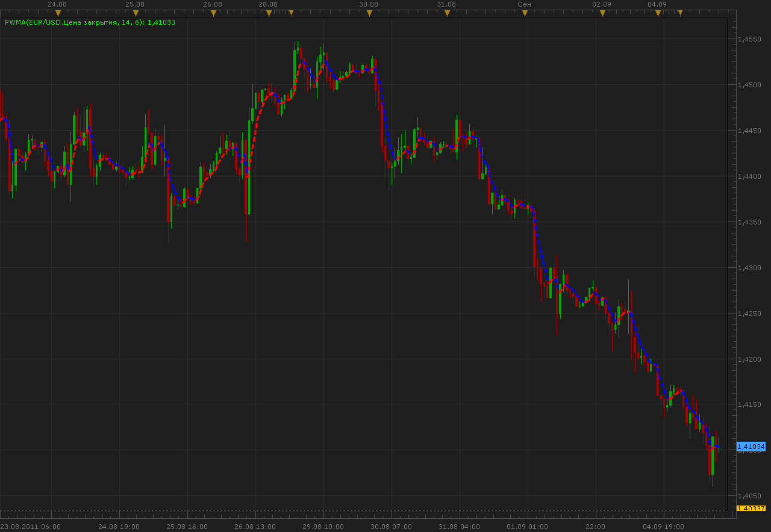Image resolution: width=771 pixels, height=532 pixels.
Task: Click the 30.08 07:00 time label
Action: click(x=392, y=527)
